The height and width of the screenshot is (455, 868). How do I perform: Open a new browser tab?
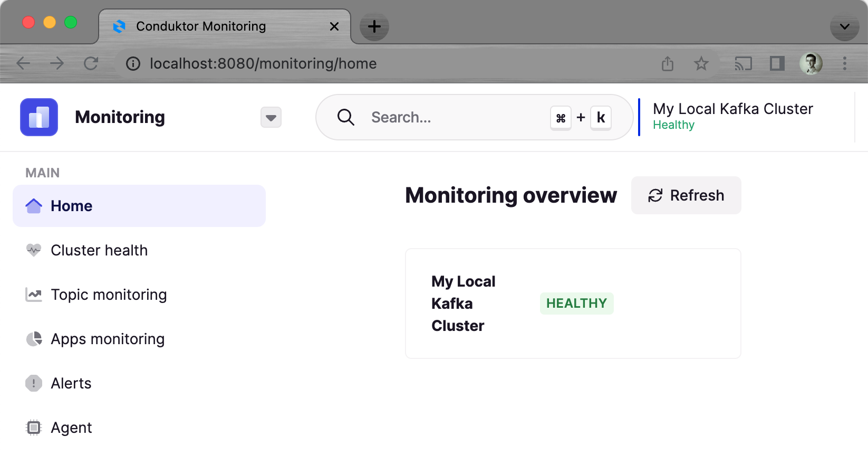(x=374, y=26)
